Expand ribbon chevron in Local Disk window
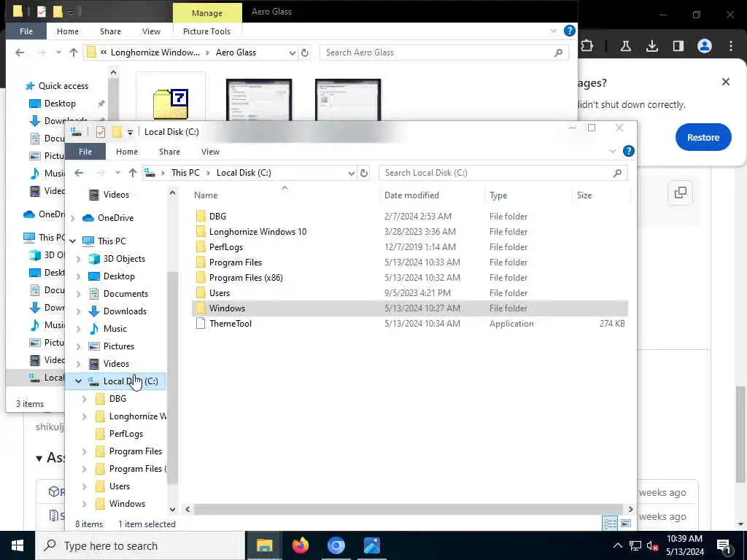This screenshot has height=560, width=747. pyautogui.click(x=613, y=152)
